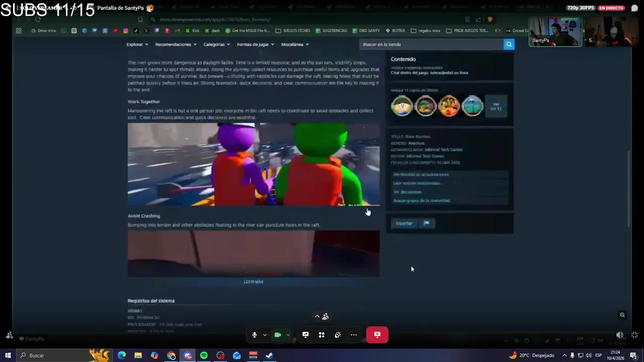
Task: Show hidden system tray icons chevron
Action: [564, 355]
